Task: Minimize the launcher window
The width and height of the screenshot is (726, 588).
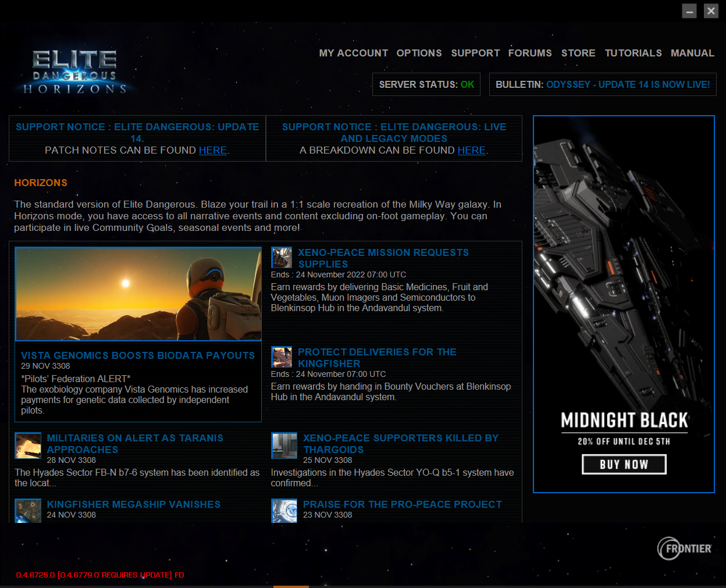Action: click(x=689, y=11)
